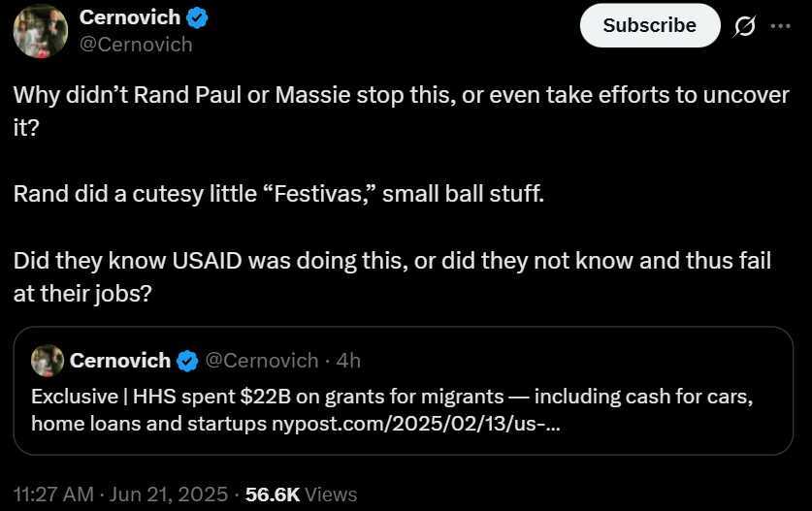
Task: Open the 11:27 AM Jun 21 timestamp
Action: coord(120,495)
